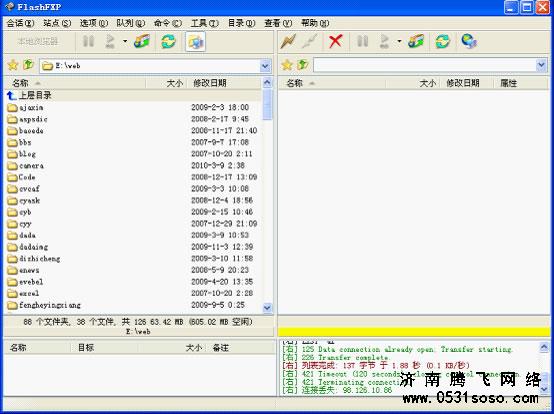Click scroll up arrow of local file list
The image size is (554, 414).
pos(267,83)
